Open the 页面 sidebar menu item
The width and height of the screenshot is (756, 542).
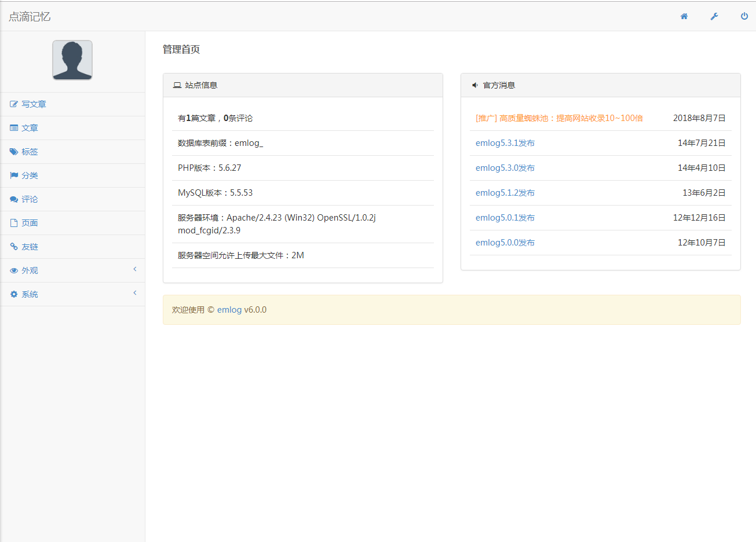[30, 223]
